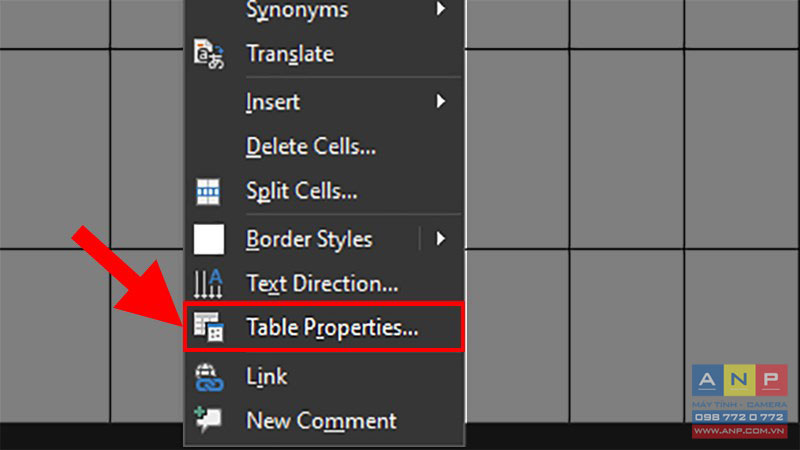This screenshot has height=450, width=800.
Task: Select Text Direction... menu entry
Action: pyautogui.click(x=324, y=284)
